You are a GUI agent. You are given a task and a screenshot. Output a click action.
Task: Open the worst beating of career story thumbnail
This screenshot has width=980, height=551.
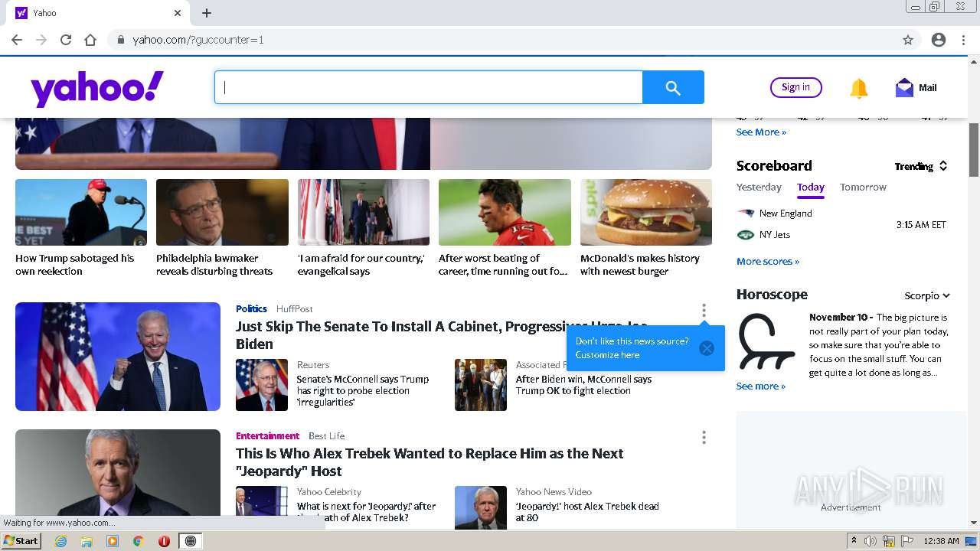tap(505, 213)
